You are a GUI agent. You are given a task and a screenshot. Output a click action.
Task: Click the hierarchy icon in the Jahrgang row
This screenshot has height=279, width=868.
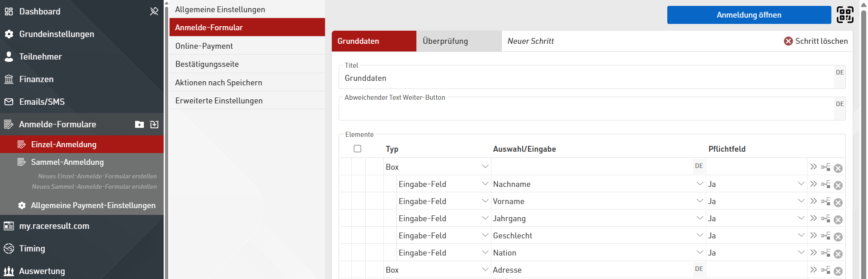tap(826, 219)
